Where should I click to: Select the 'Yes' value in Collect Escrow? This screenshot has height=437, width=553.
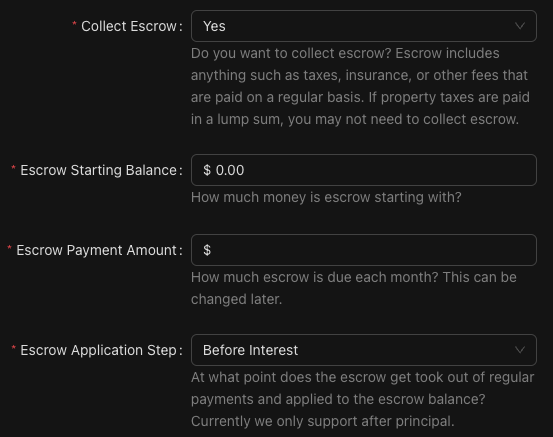click(x=214, y=26)
